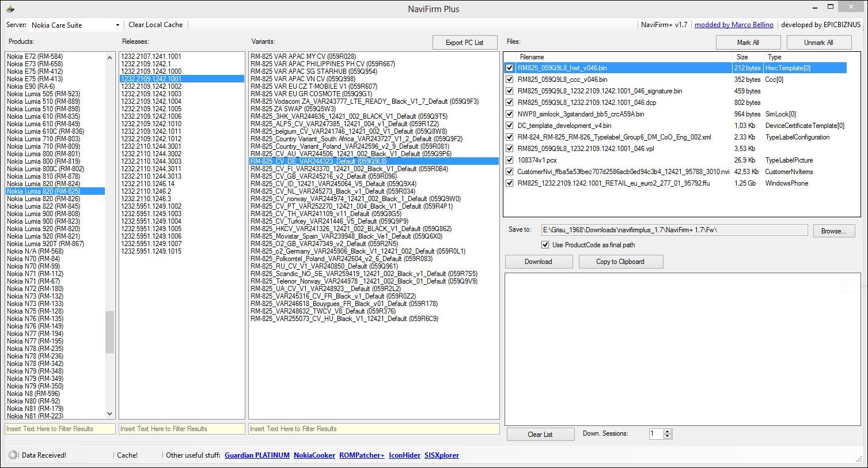Select variant RM-825_CV_Turkey_VAR241446_V5
Viewport: 868px width, 468px height.
329,221
